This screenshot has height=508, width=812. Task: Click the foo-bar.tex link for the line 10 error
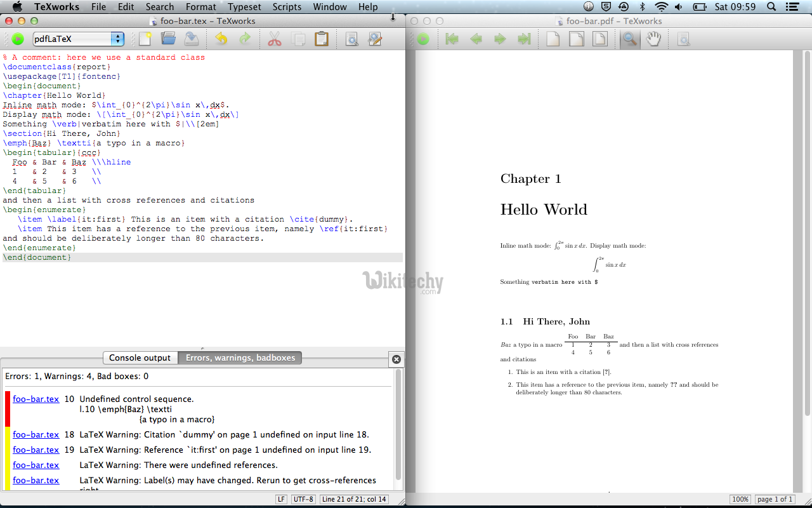(x=36, y=399)
